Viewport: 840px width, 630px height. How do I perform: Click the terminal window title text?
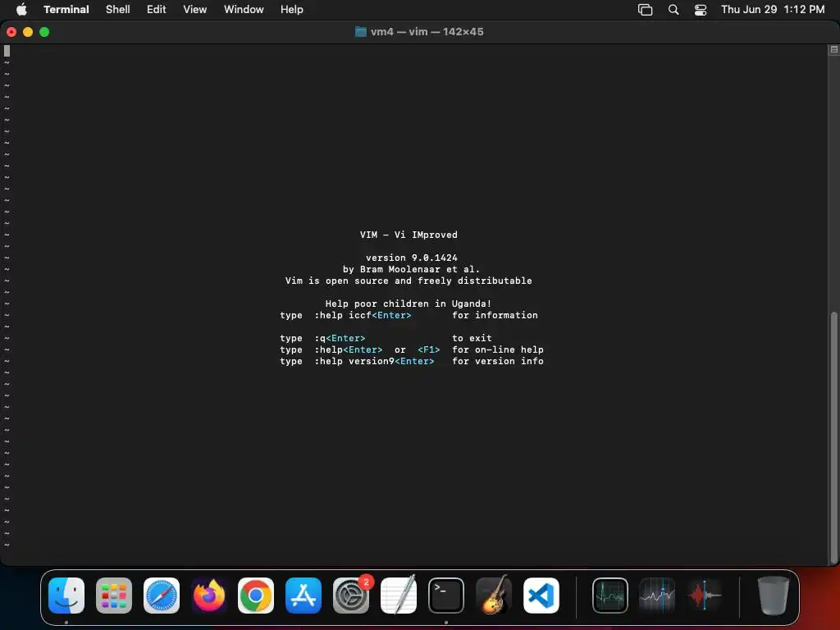(427, 32)
